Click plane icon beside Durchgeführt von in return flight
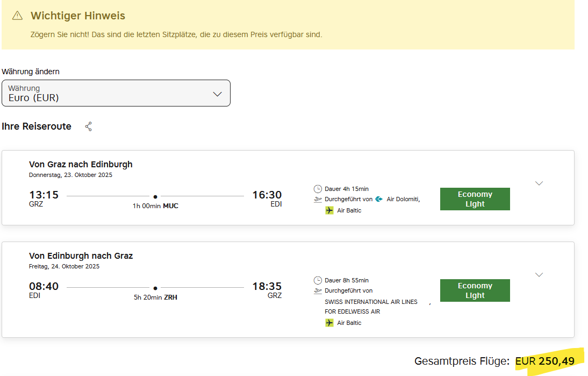 (318, 290)
